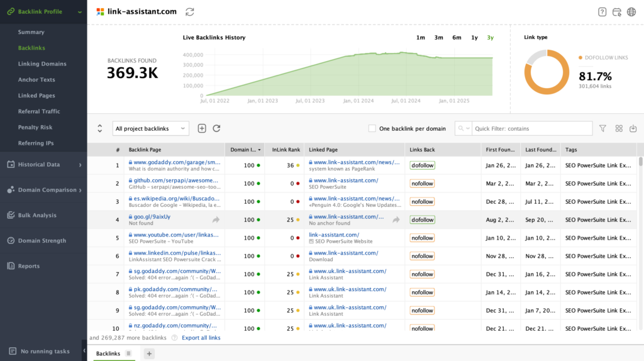The height and width of the screenshot is (361, 644).
Task: Open the column grid view icon
Action: pos(619,128)
